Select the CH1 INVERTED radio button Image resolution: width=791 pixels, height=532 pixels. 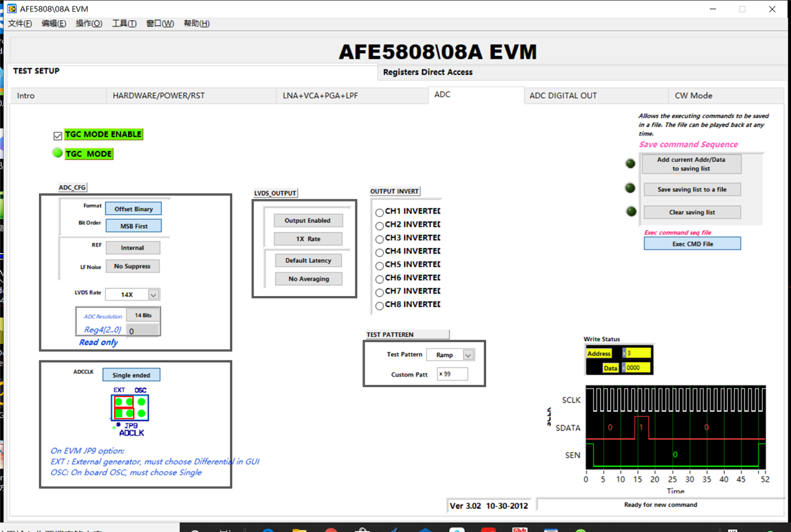tap(379, 213)
